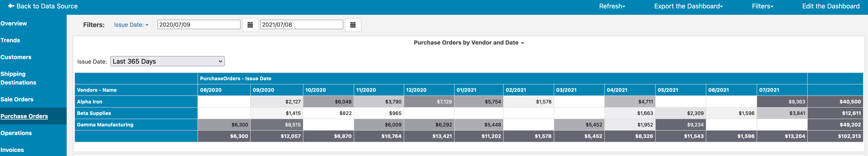Click the 01/2021 column header
The image size is (868, 156).
[479, 90]
